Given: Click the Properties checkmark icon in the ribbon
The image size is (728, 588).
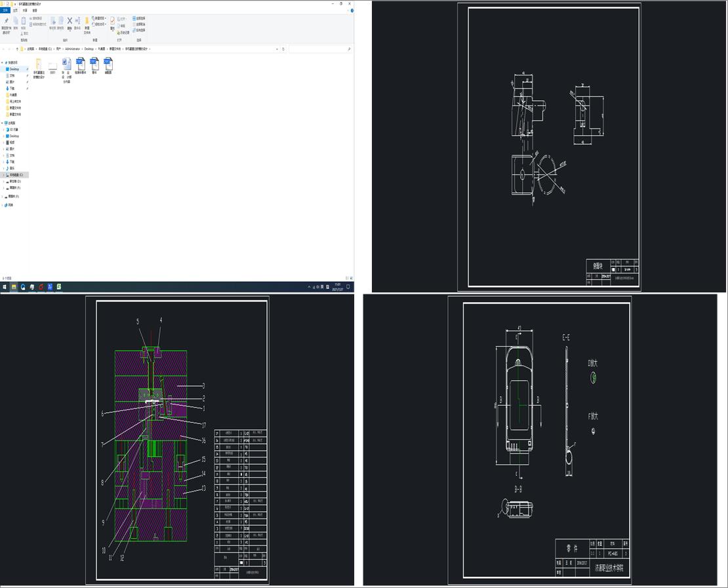Looking at the screenshot, I should coord(112,22).
